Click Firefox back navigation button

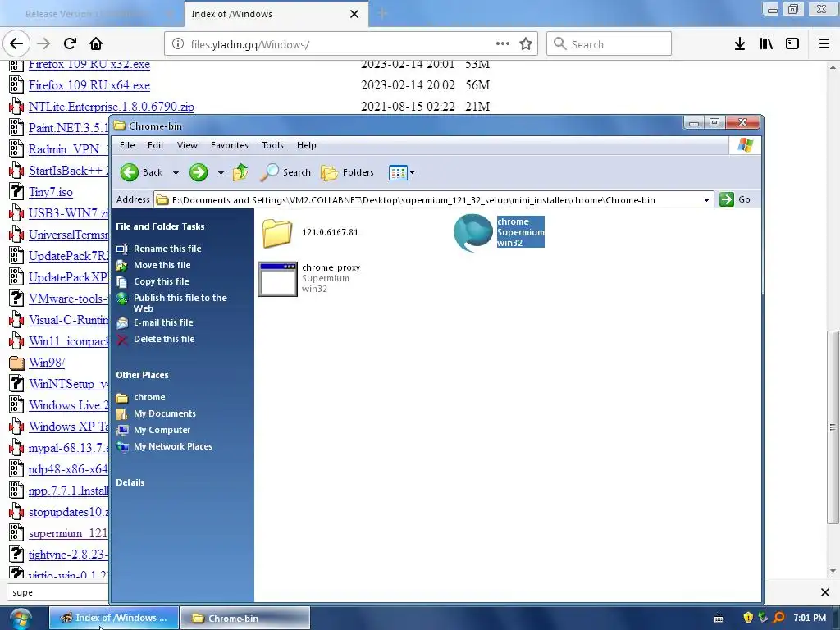pyautogui.click(x=16, y=43)
